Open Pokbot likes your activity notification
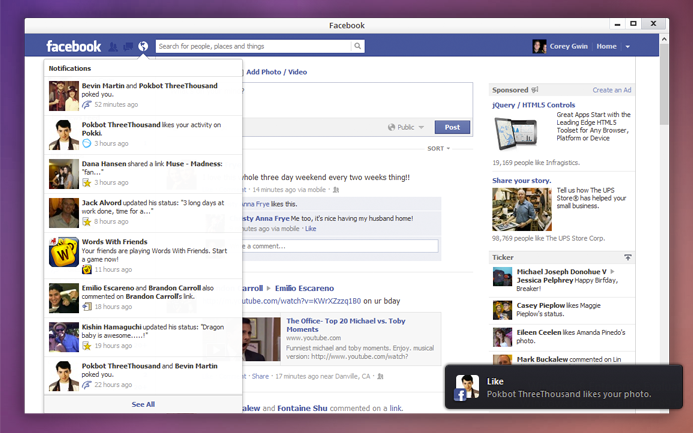This screenshot has width=693, height=433. pos(143,135)
